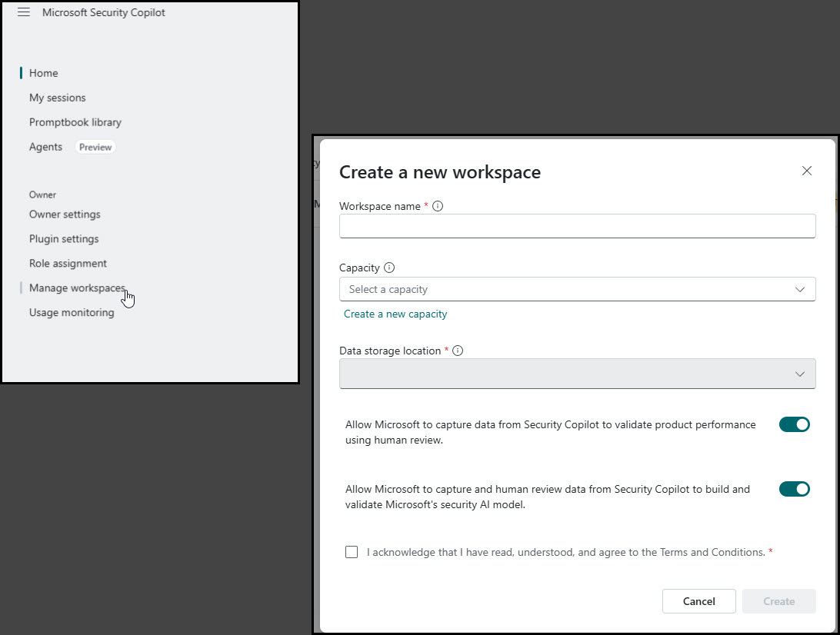Close the Create a new workspace dialog

(807, 171)
